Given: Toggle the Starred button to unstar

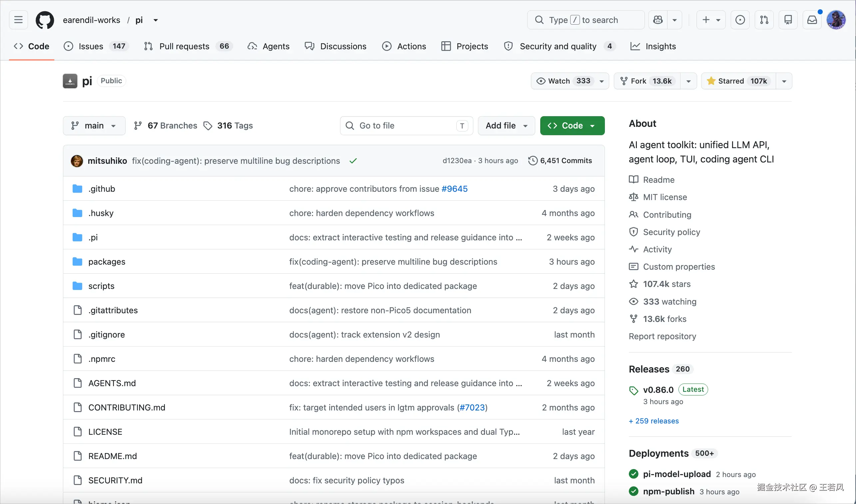Looking at the screenshot, I should click(x=738, y=81).
